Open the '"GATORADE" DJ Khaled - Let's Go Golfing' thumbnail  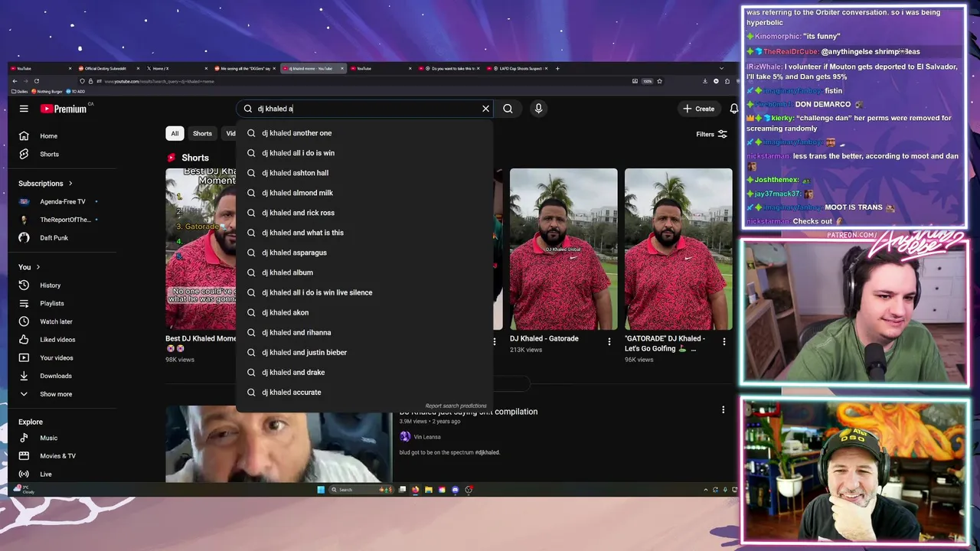coord(678,249)
